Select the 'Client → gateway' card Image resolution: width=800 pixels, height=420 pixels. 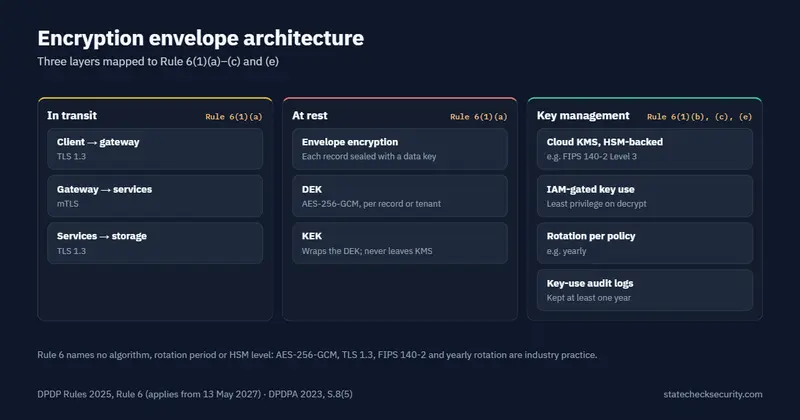click(155, 149)
